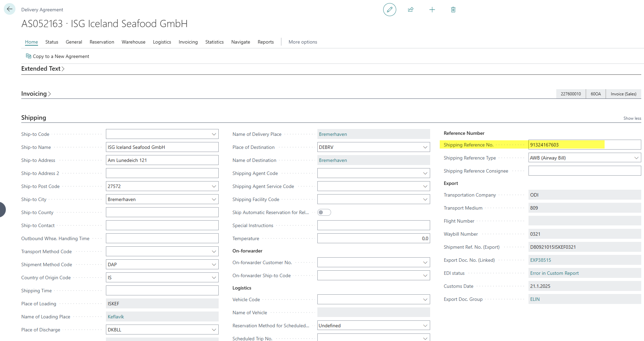Click the back arrow icon
This screenshot has height=341, width=644.
tap(9, 9)
